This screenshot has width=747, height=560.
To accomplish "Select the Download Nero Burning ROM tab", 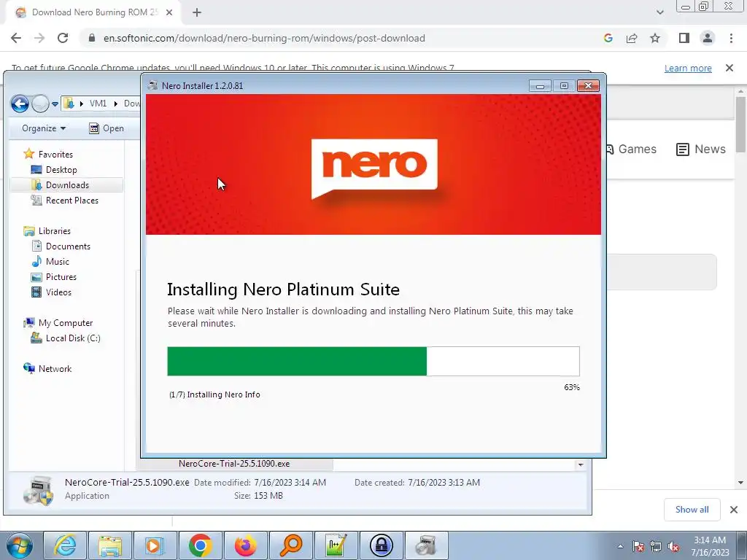I will click(x=93, y=12).
